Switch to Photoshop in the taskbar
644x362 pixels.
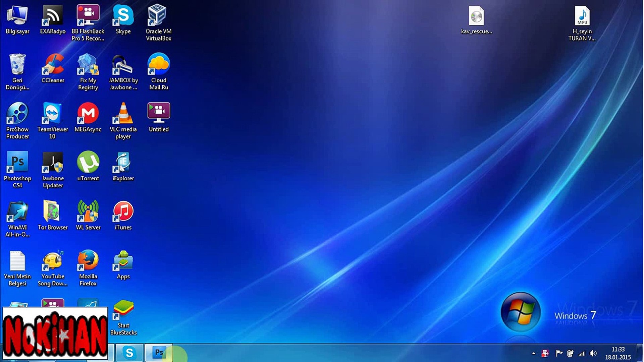159,353
